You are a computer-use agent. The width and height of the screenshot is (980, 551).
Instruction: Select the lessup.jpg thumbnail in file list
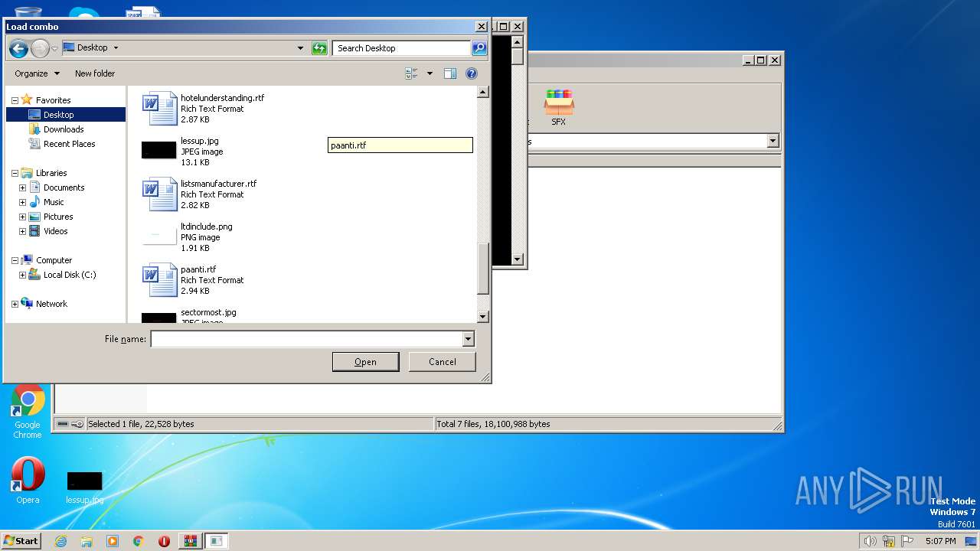tap(159, 150)
